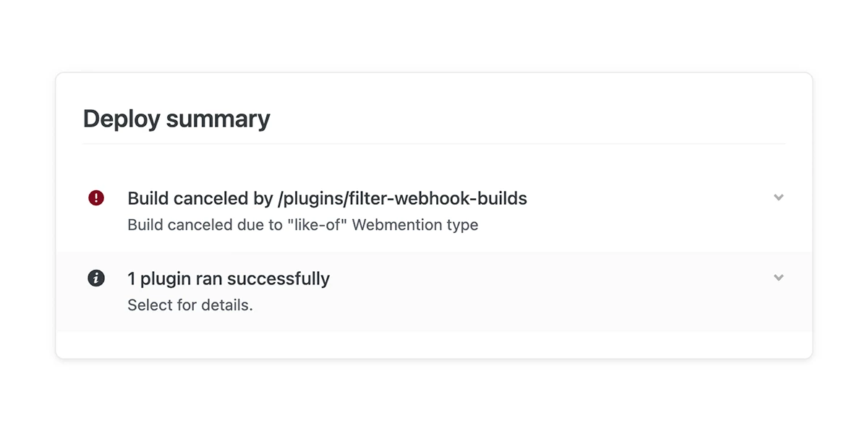
Task: Click the word "Deploy" in the card heading
Action: tap(121, 119)
